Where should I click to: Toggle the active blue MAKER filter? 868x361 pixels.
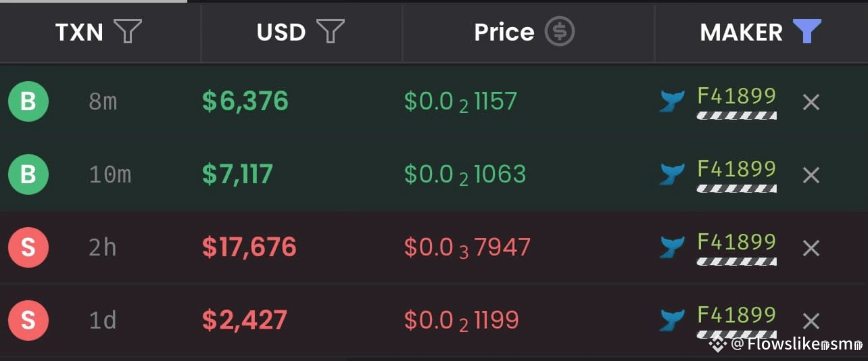click(x=806, y=32)
